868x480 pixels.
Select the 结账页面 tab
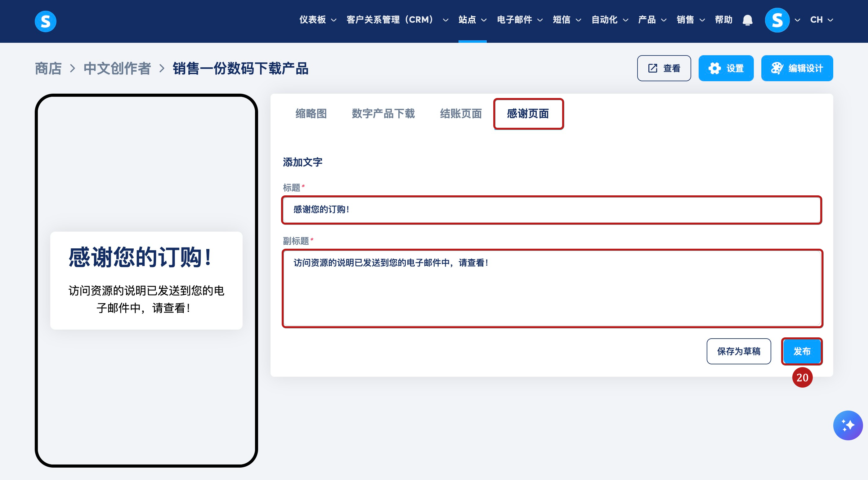click(461, 113)
